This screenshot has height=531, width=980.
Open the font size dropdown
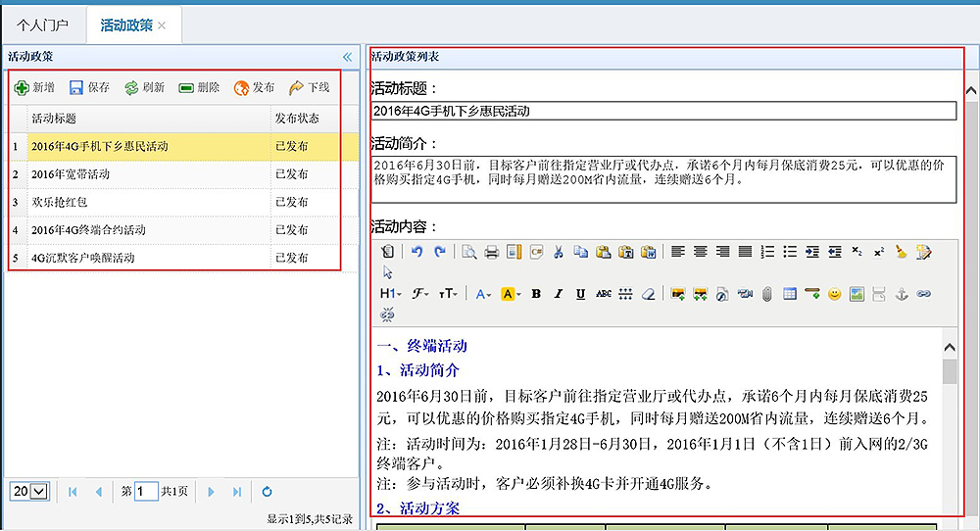tap(448, 294)
